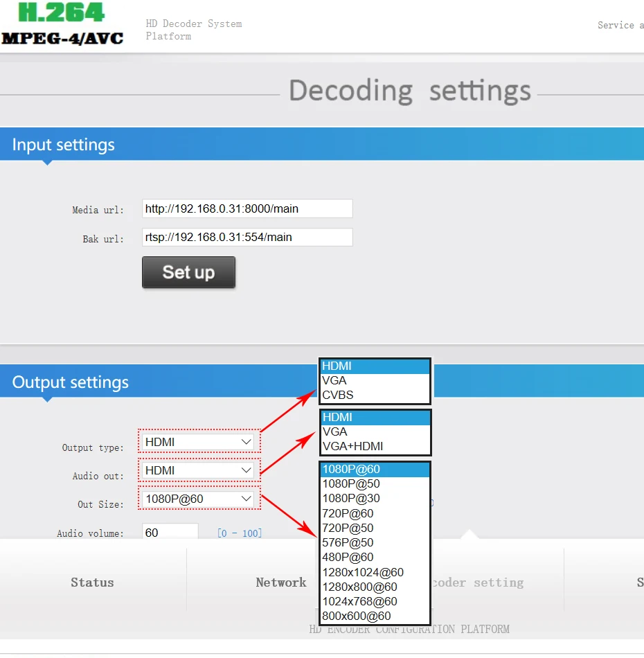Viewport: 644px width, 658px height.
Task: Click the Audio volume input field
Action: tap(170, 532)
